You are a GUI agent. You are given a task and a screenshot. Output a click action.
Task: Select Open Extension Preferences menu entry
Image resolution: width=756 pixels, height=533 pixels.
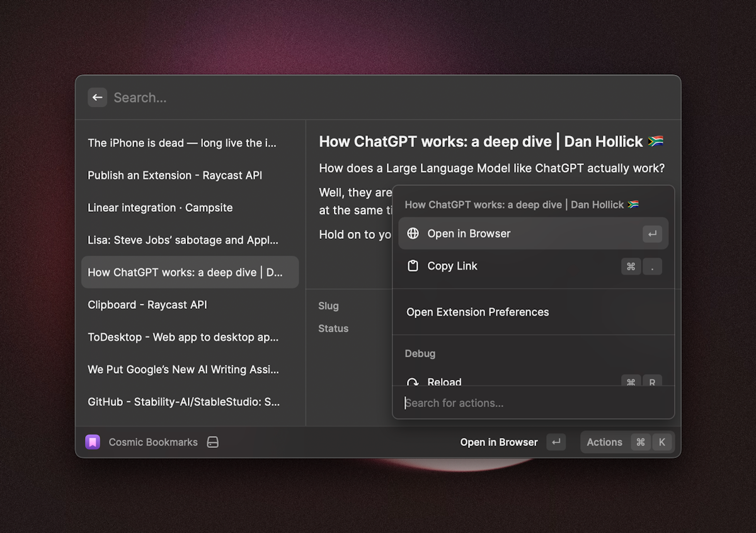[478, 312]
